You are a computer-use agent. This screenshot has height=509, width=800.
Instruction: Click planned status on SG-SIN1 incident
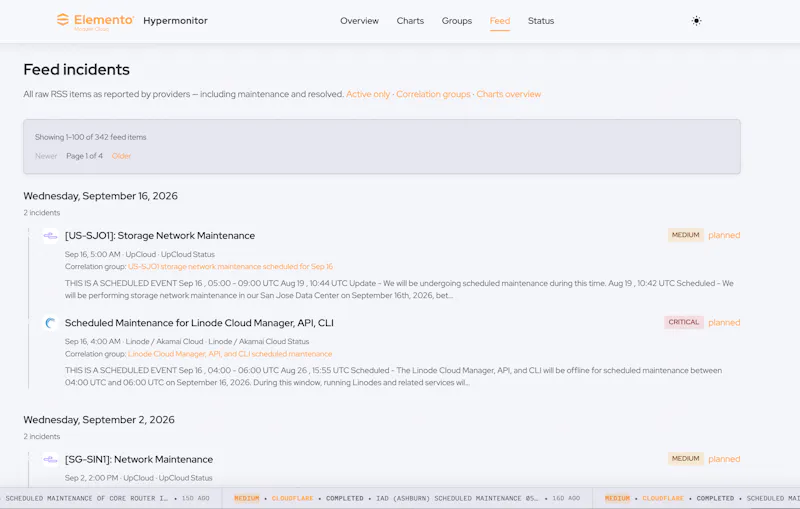tap(724, 459)
